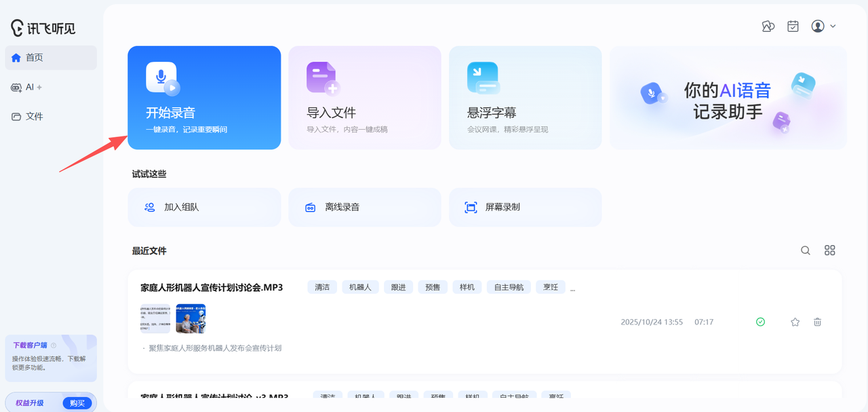The height and width of the screenshot is (412, 868).
Task: Start 离线录音 offline recording
Action: point(364,208)
